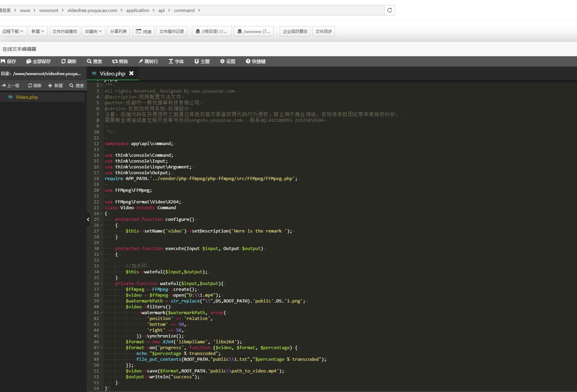Navigate to wwwroot in the breadcrumb
The image size is (577, 392).
pyautogui.click(x=49, y=10)
